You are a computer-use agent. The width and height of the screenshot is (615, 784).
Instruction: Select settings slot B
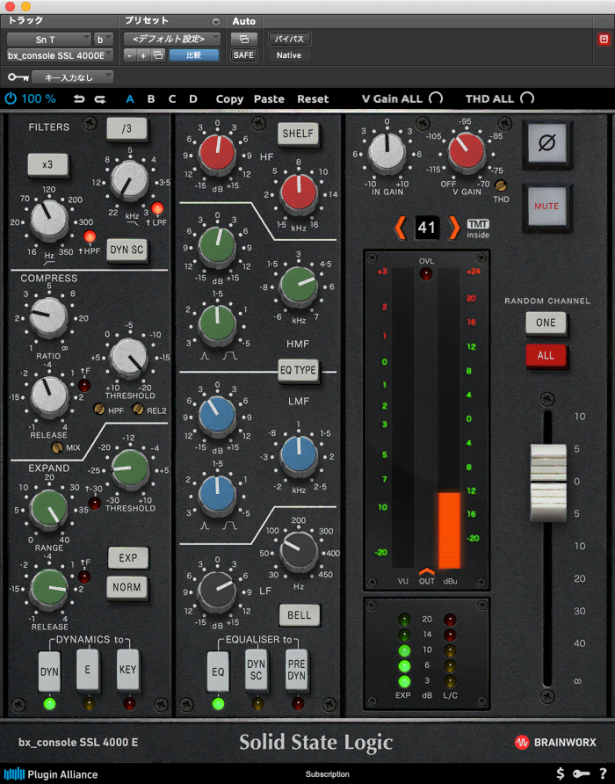point(151,99)
